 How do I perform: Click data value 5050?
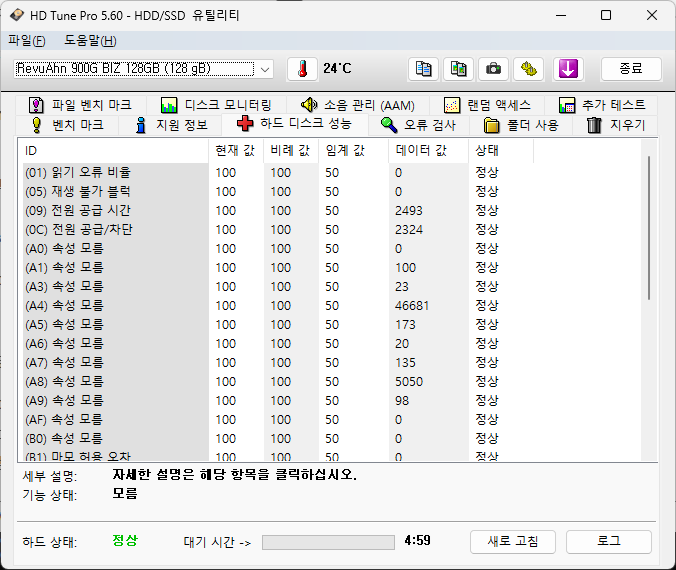click(x=409, y=382)
